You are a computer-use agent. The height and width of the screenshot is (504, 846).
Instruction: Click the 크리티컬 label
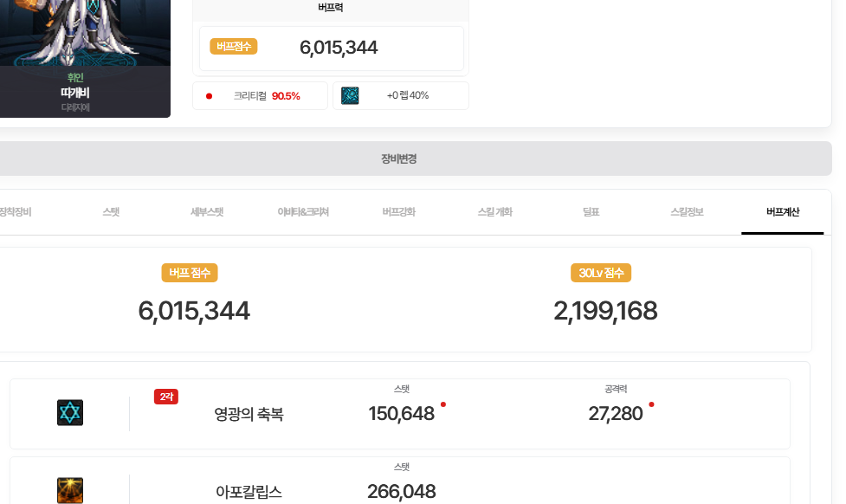coord(249,96)
